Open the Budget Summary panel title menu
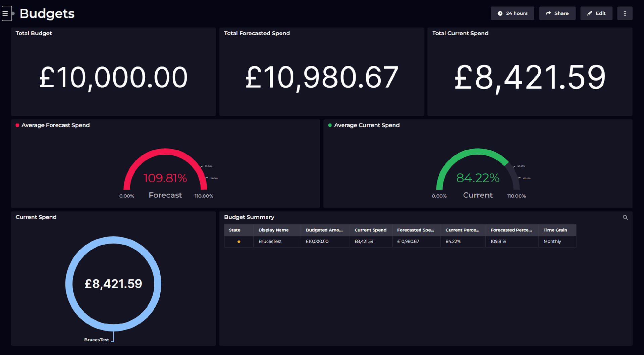This screenshot has width=644, height=355. pyautogui.click(x=249, y=217)
